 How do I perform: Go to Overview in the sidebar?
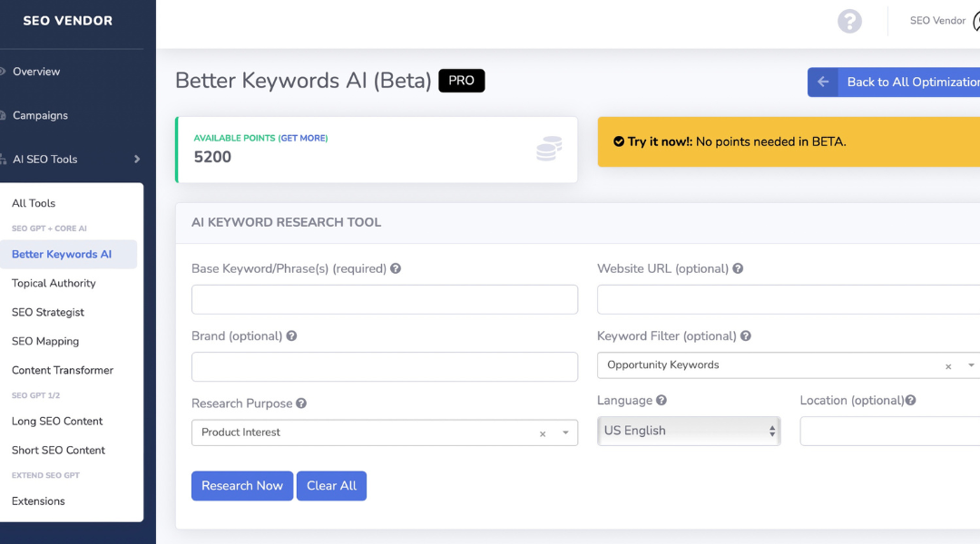(x=36, y=72)
